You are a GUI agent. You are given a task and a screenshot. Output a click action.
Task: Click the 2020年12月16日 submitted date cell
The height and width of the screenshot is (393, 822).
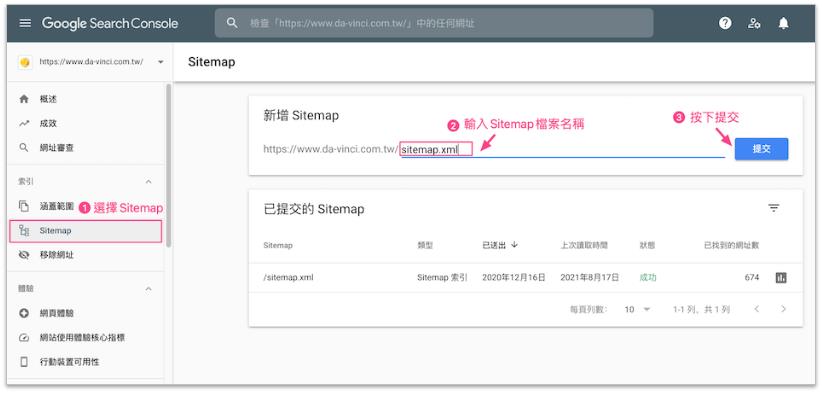click(x=514, y=278)
